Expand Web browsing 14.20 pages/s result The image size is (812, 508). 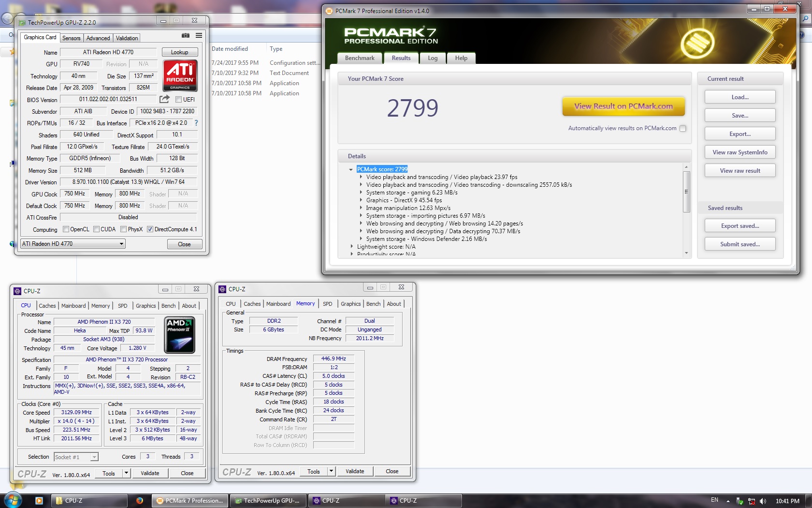pos(361,224)
